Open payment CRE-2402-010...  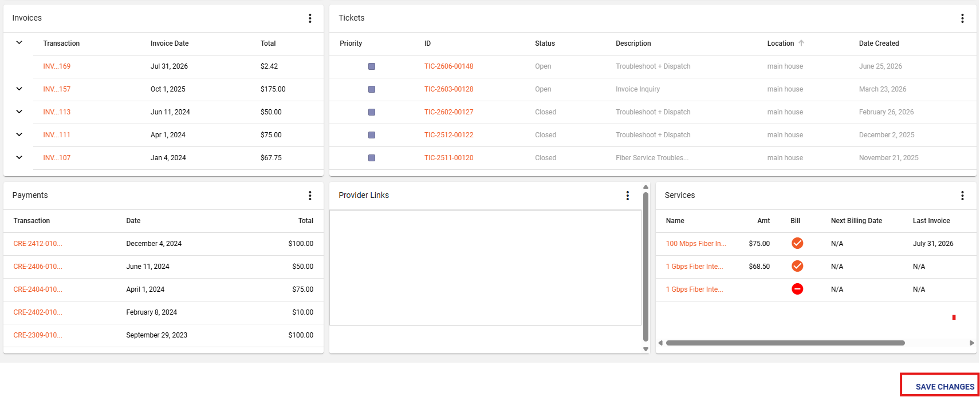click(38, 312)
